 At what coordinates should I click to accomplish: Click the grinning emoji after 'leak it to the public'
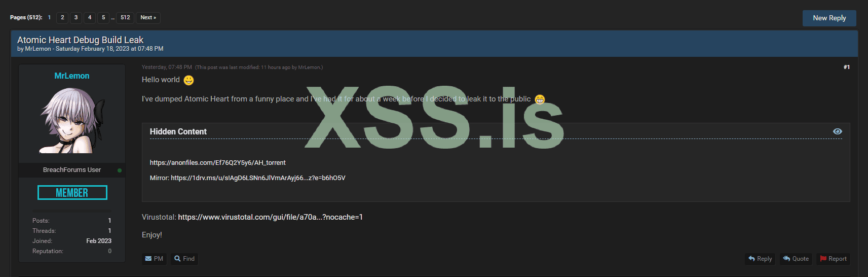pyautogui.click(x=540, y=99)
